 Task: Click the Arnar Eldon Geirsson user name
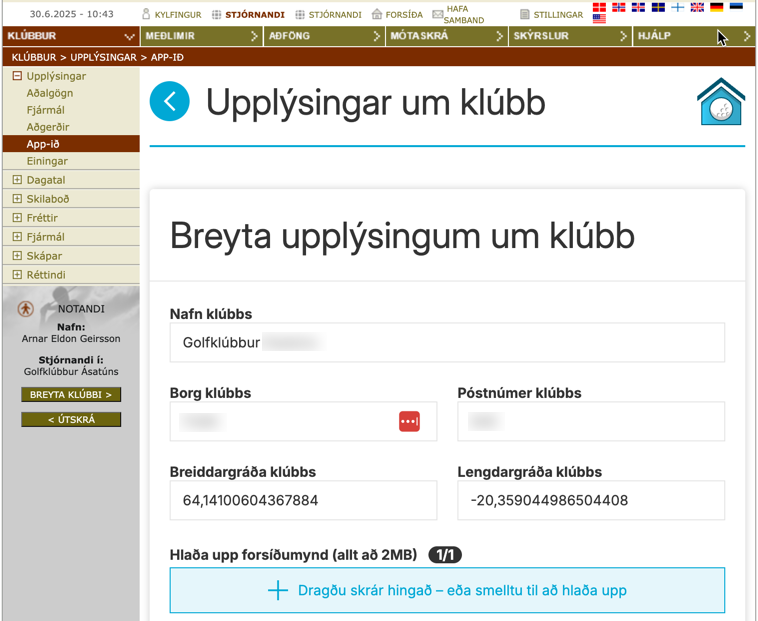tap(71, 339)
